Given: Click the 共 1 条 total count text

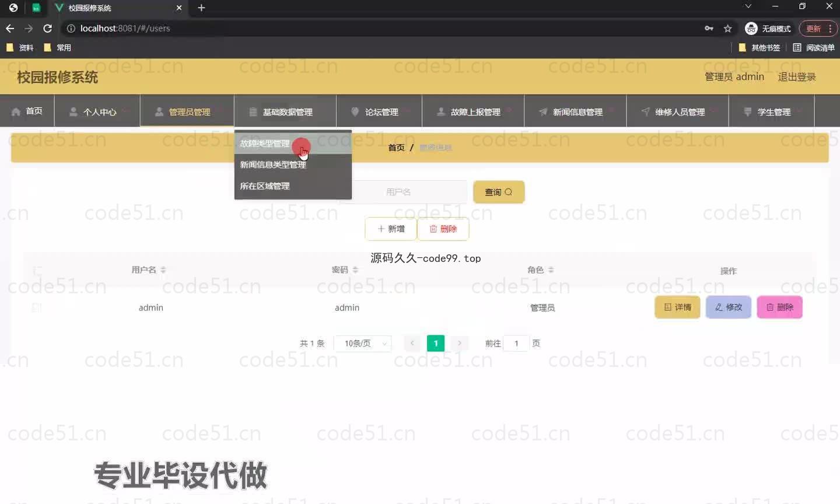Looking at the screenshot, I should click(312, 344).
